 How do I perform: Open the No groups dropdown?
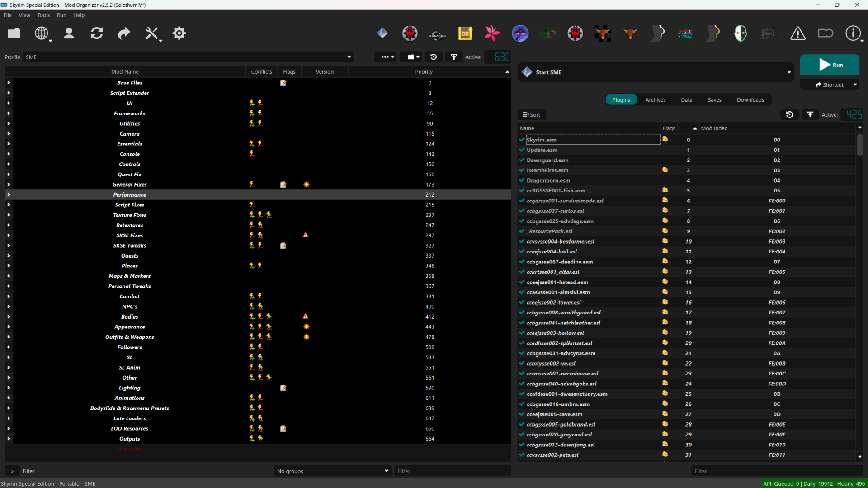coord(332,471)
